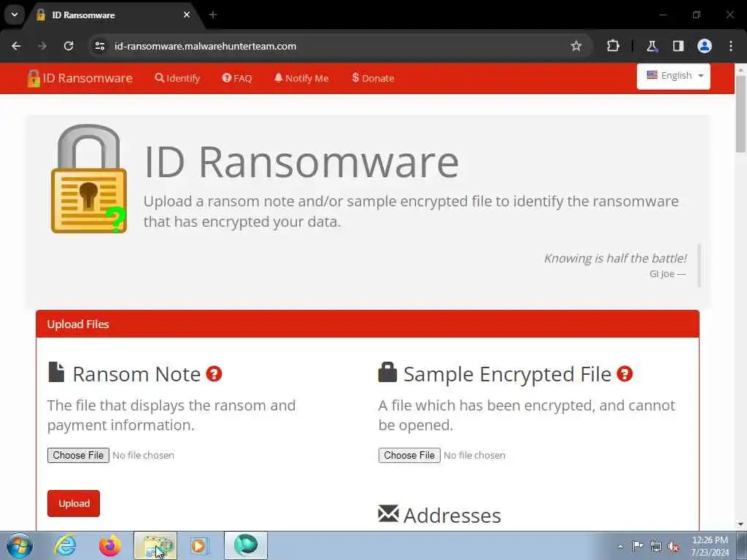Click the Sample Encrypted File lock icon
The image size is (747, 560).
[387, 372]
